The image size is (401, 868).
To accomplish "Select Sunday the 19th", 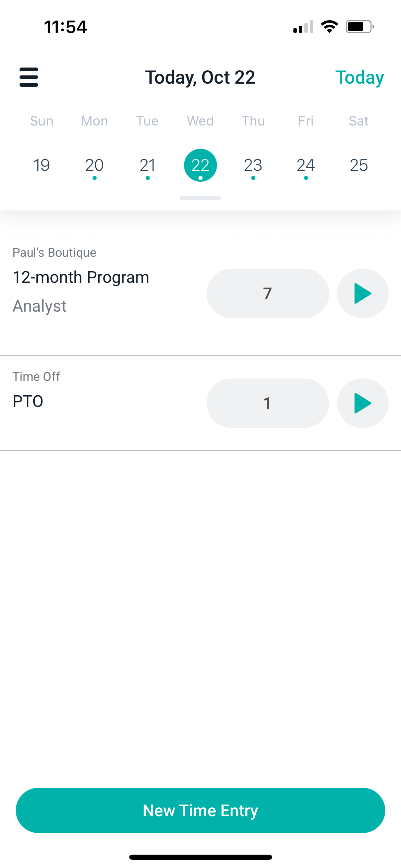I will click(x=42, y=165).
